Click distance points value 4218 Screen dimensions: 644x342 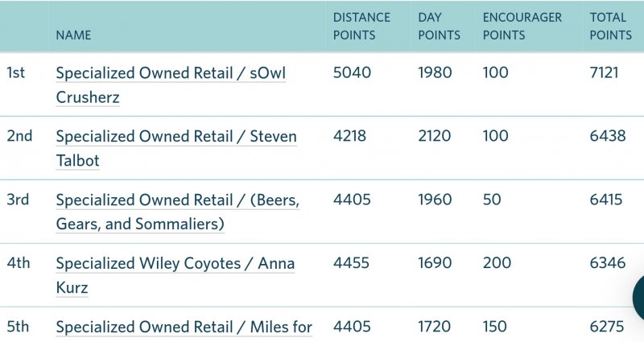(x=349, y=136)
